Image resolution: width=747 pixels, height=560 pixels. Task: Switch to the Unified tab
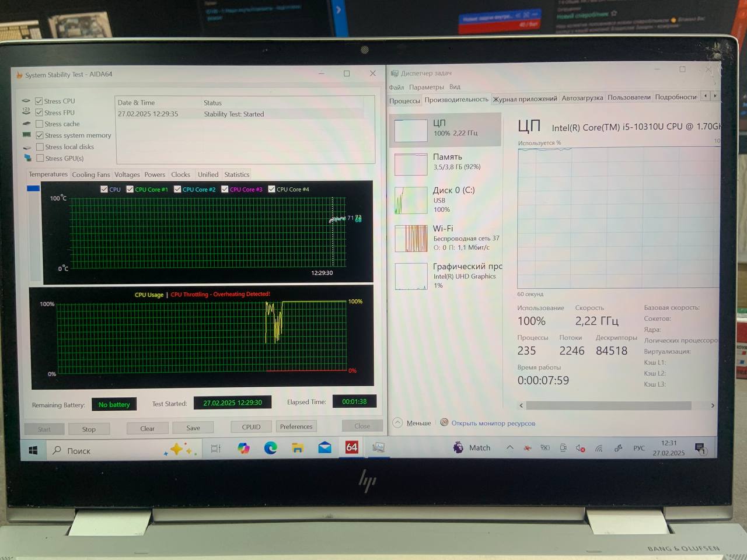pos(208,174)
